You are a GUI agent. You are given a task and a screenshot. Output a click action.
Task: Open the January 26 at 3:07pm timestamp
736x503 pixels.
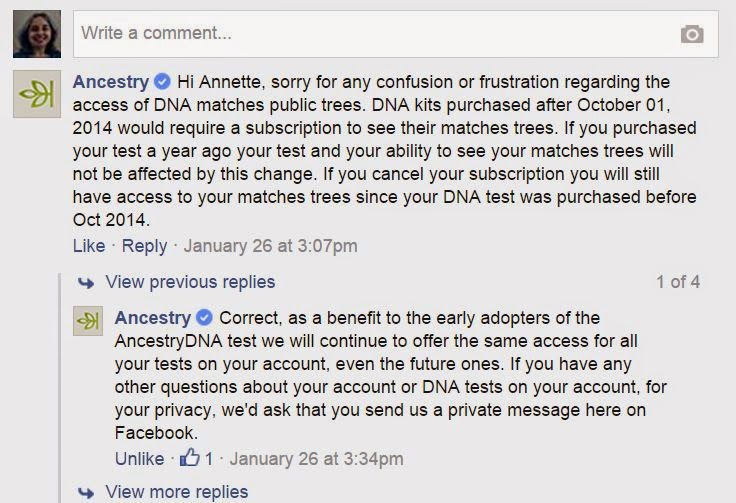(270, 245)
